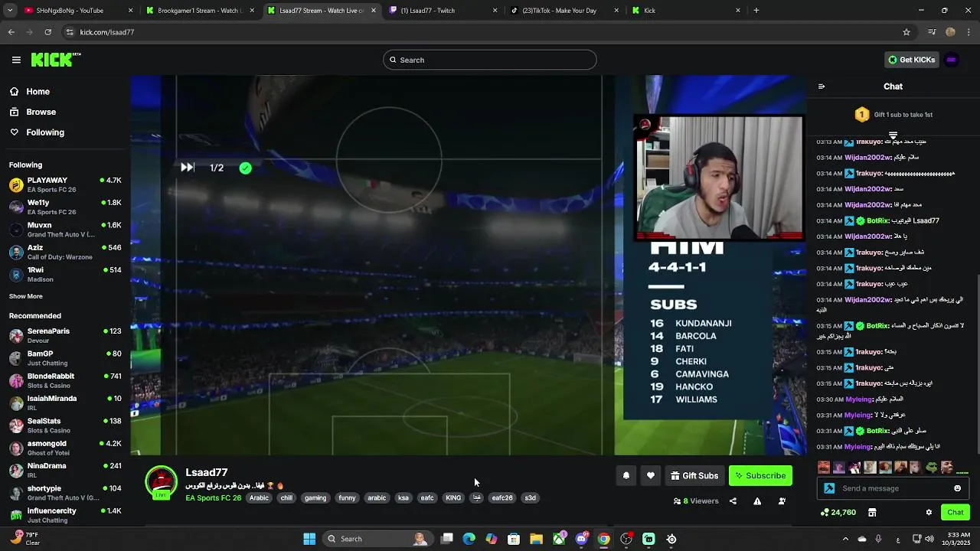
Task: Click the skip forward icon on video
Action: click(x=188, y=168)
